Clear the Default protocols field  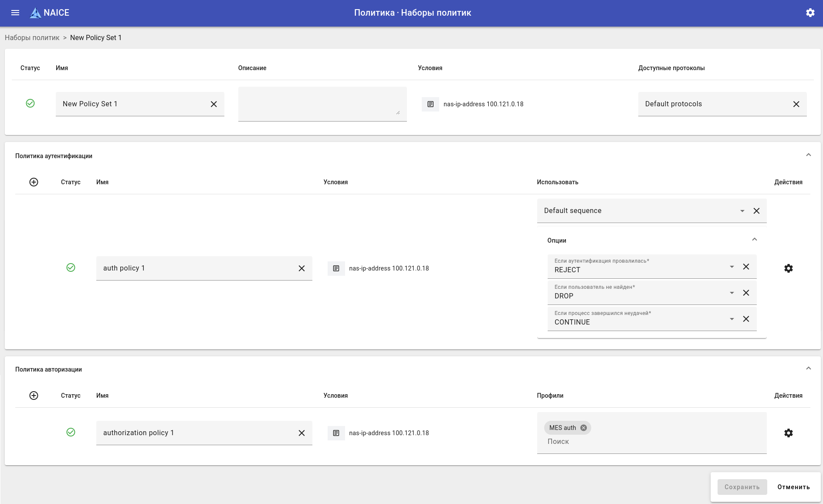(796, 104)
